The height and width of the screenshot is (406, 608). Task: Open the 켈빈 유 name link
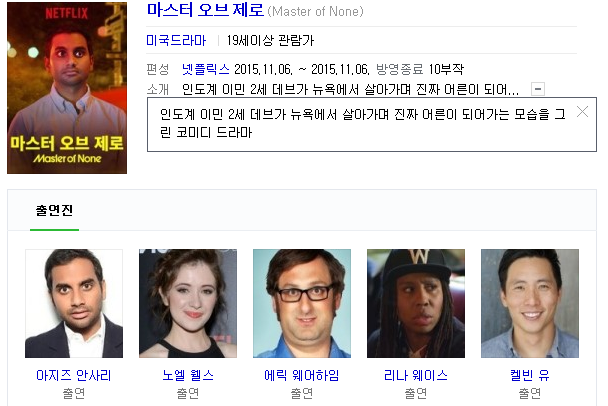pos(530,375)
